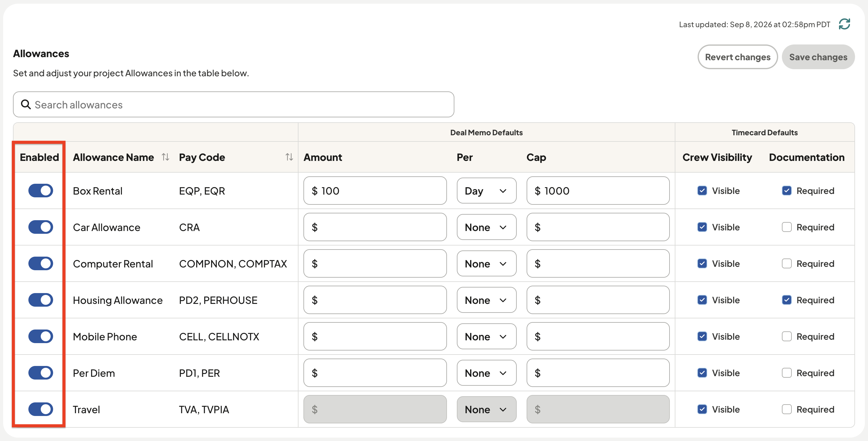The width and height of the screenshot is (868, 441).
Task: Select the Travel allowance name
Action: (x=86, y=409)
